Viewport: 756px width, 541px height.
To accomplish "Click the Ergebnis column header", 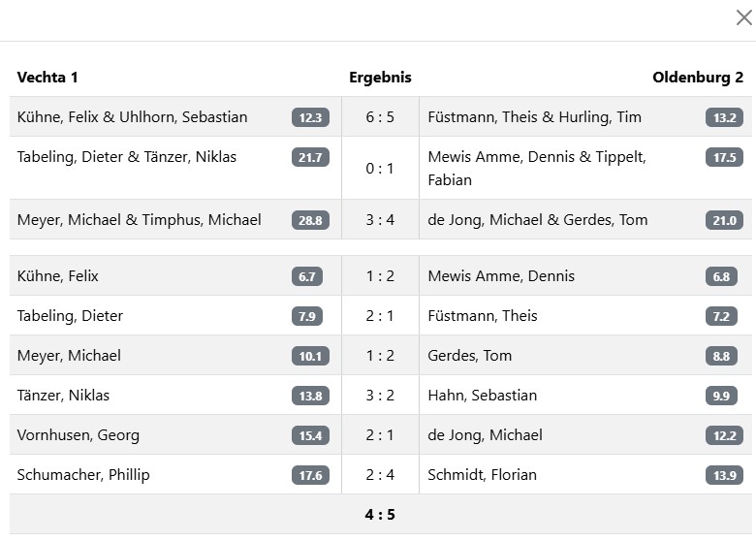I will pos(380,78).
